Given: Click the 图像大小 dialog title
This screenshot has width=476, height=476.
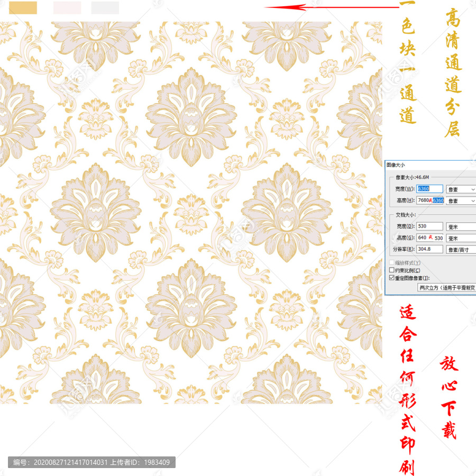Looking at the screenshot, I should pyautogui.click(x=396, y=165).
